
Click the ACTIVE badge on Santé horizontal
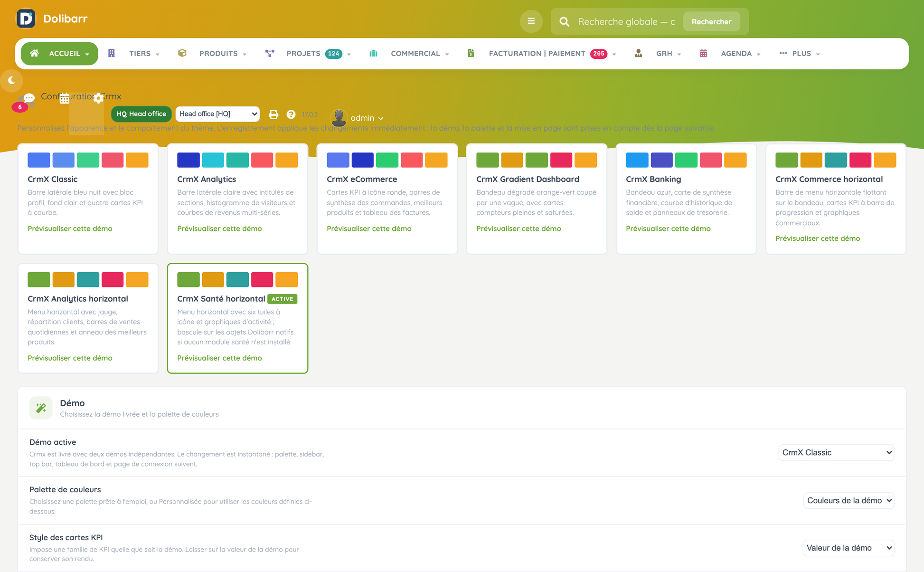(282, 299)
